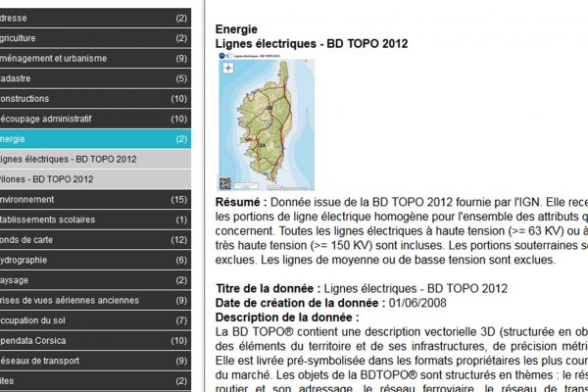
Task: Click the 'Résumé :' label
Action: click(x=241, y=202)
